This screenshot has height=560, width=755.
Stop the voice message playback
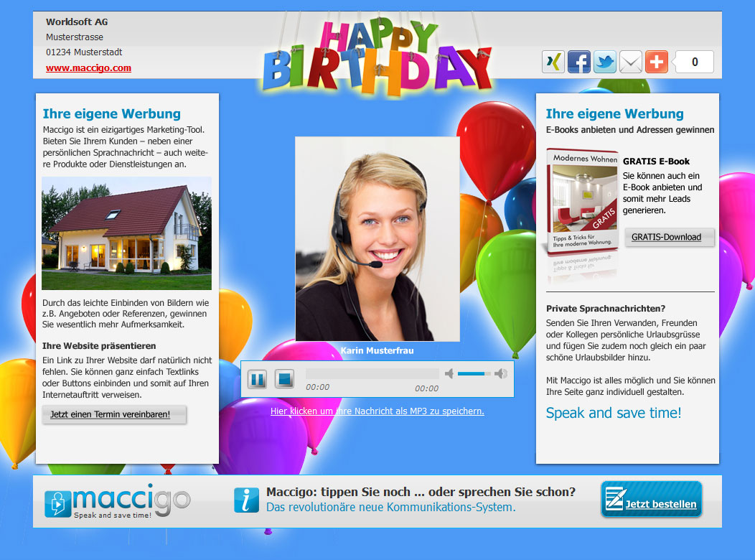(285, 378)
